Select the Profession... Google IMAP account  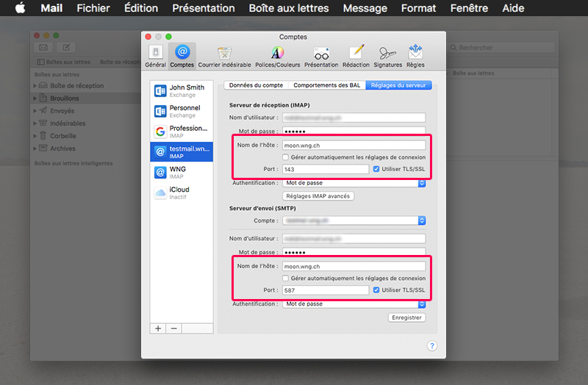click(182, 132)
